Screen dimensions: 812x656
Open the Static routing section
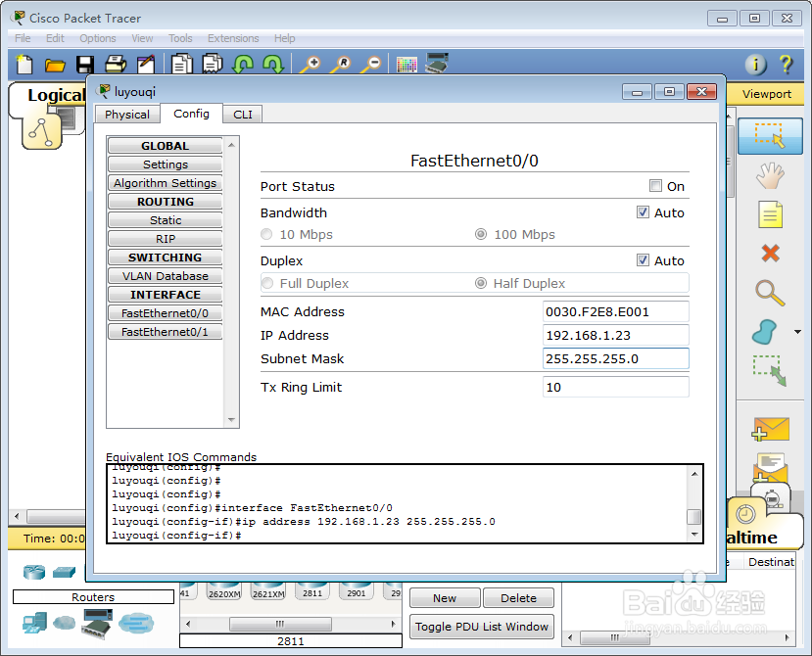click(166, 220)
